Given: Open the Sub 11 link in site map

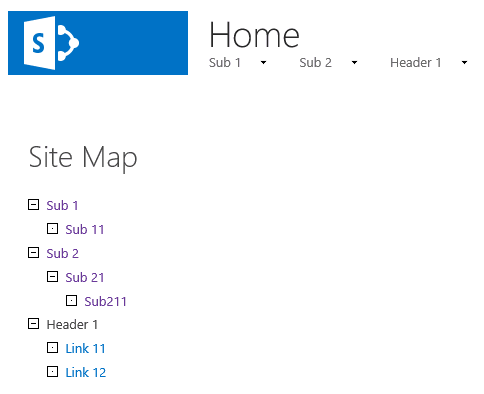Looking at the screenshot, I should (x=85, y=230).
